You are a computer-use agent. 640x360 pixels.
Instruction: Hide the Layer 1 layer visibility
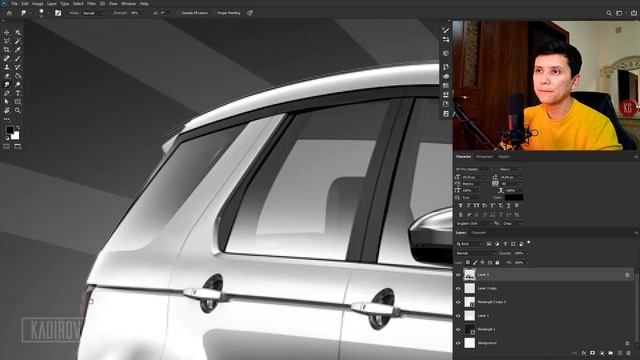[458, 316]
